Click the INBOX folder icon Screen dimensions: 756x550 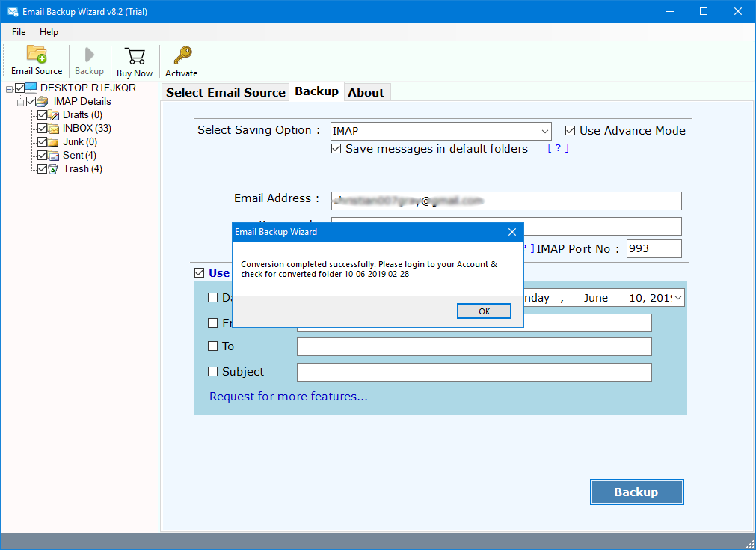point(54,129)
